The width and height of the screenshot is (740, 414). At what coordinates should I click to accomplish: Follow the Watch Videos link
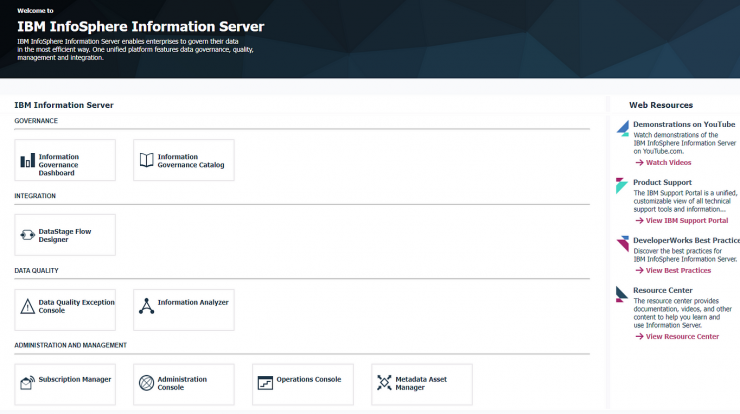click(x=668, y=162)
